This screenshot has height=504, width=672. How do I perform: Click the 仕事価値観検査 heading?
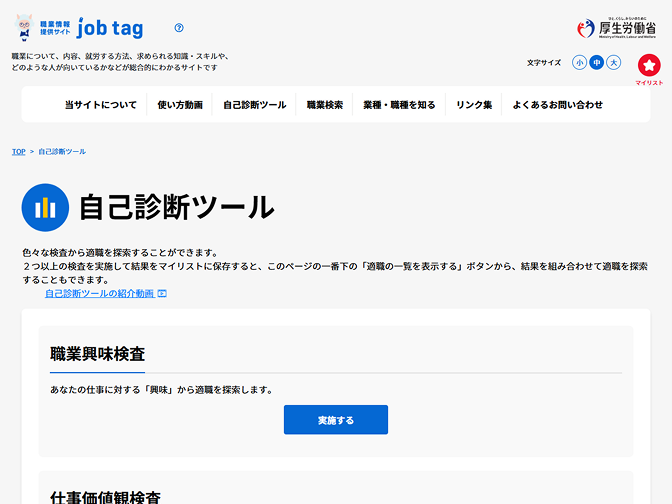point(105,497)
